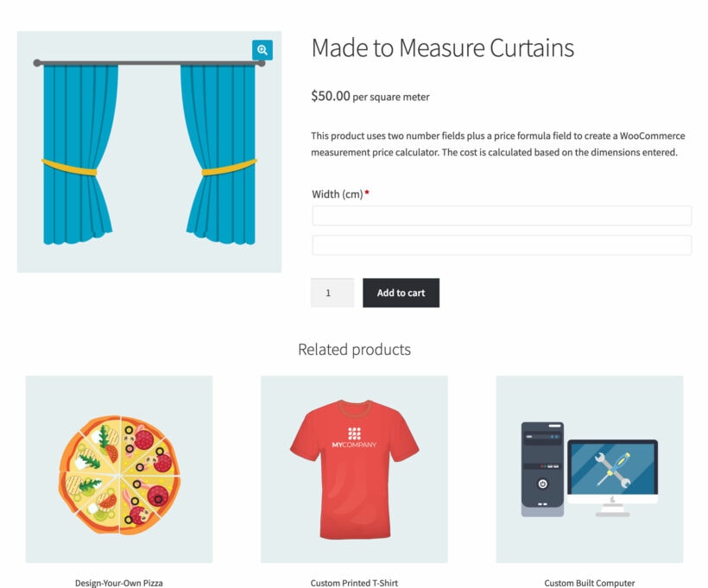Select the Made to Measure Curtains title
Viewport: 708px width, 588px height.
[x=442, y=48]
